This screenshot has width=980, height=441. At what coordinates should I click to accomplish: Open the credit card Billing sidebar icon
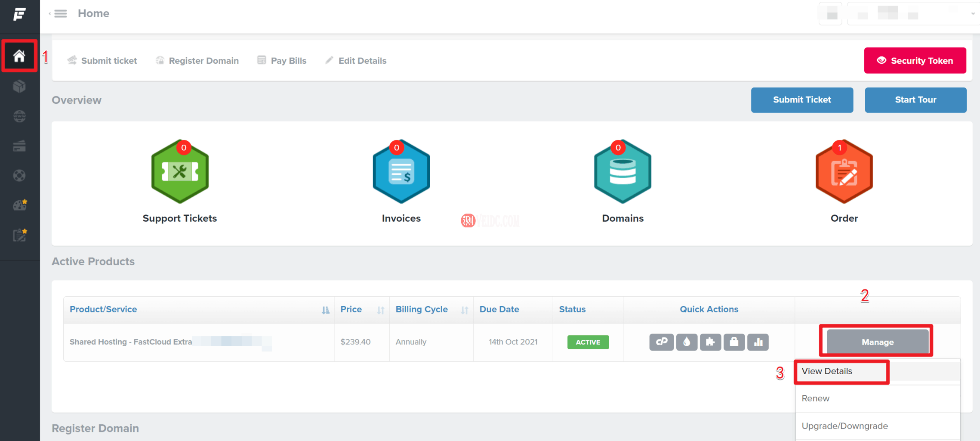[19, 146]
